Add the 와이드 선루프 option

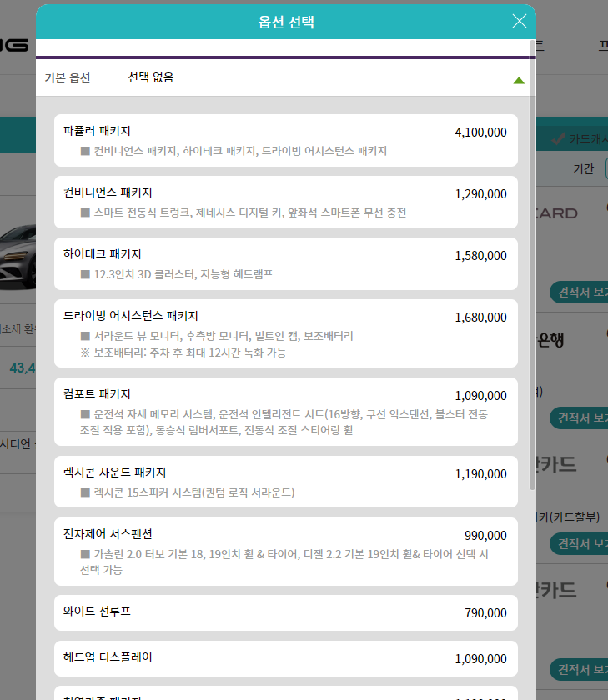tap(286, 612)
